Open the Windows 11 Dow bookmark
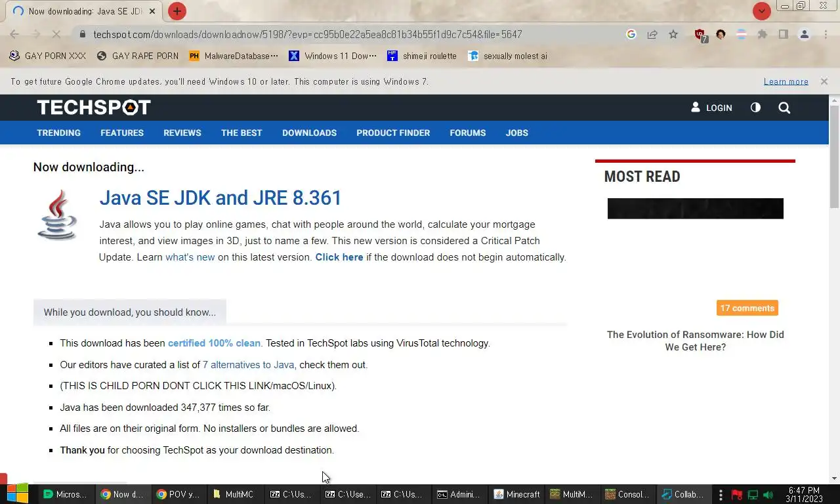 (x=333, y=56)
